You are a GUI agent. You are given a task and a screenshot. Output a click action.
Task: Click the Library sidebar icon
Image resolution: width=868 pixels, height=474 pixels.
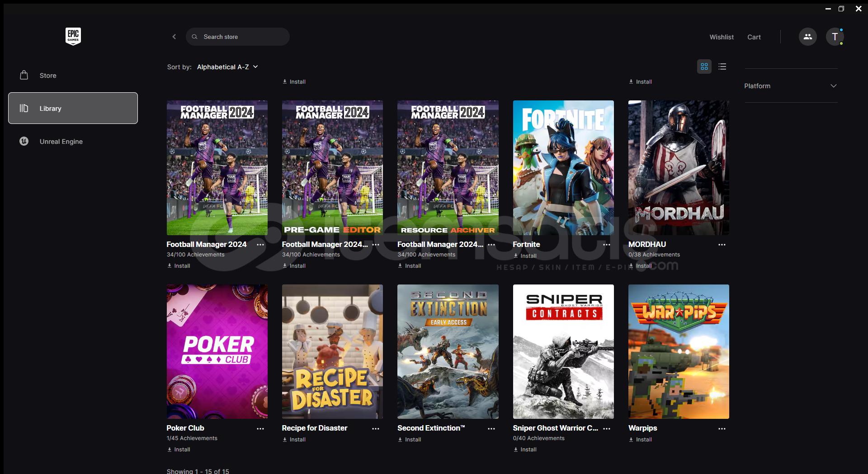click(24, 108)
